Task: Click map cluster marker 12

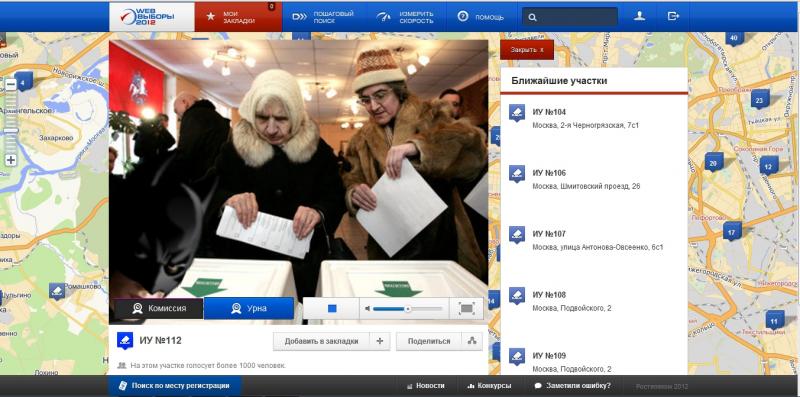Action: [x=768, y=166]
